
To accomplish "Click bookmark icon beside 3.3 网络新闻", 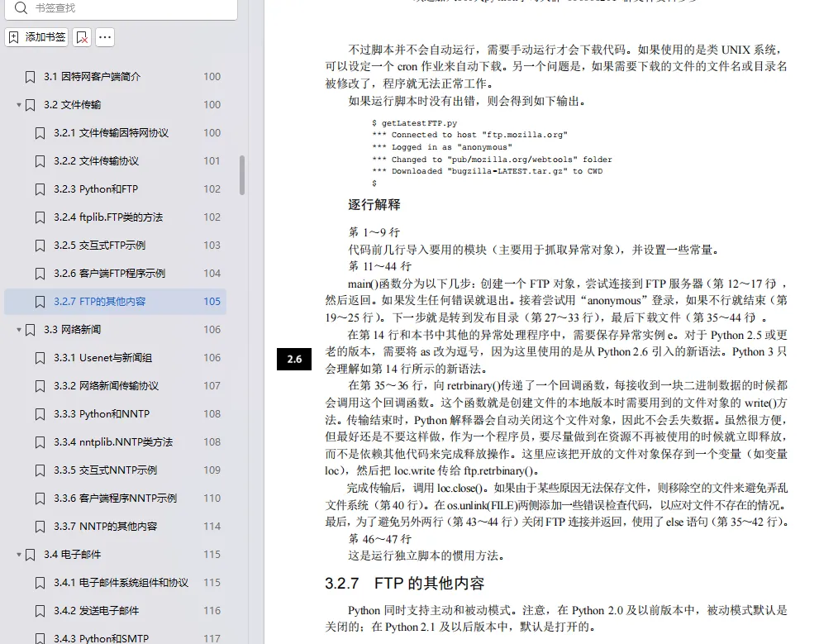I will (x=31, y=330).
